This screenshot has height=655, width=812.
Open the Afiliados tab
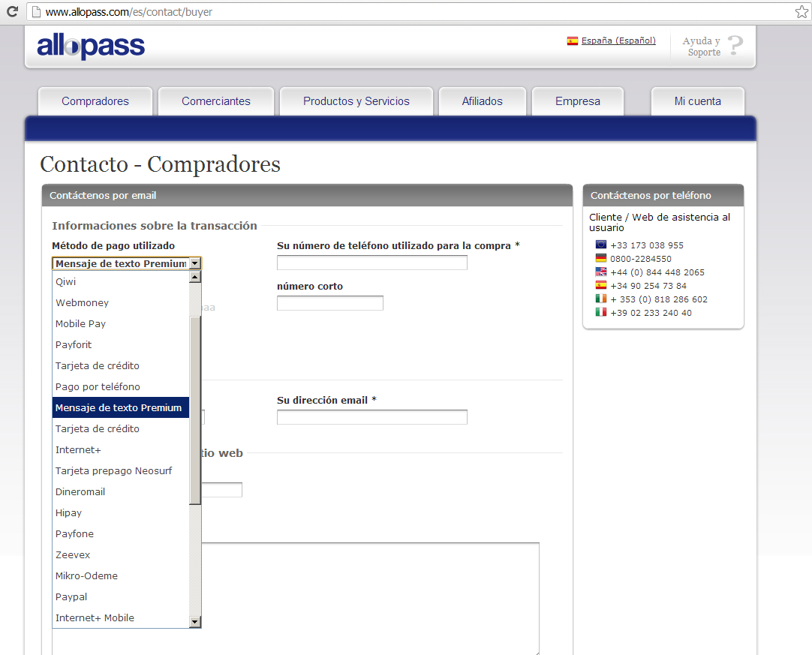482,101
